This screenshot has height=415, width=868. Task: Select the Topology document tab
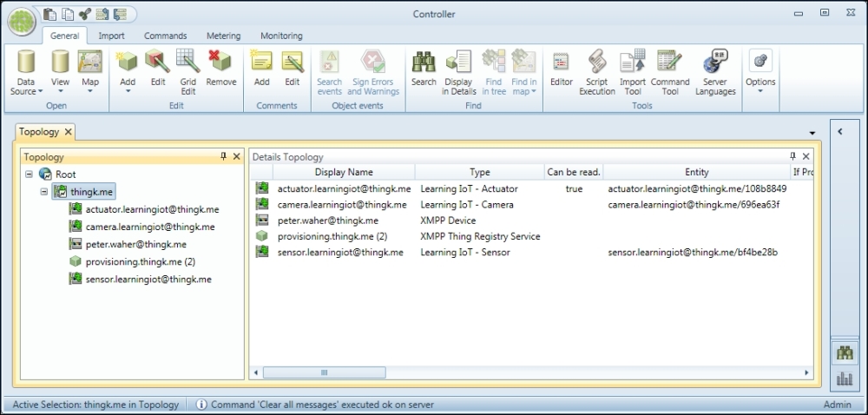click(x=39, y=132)
